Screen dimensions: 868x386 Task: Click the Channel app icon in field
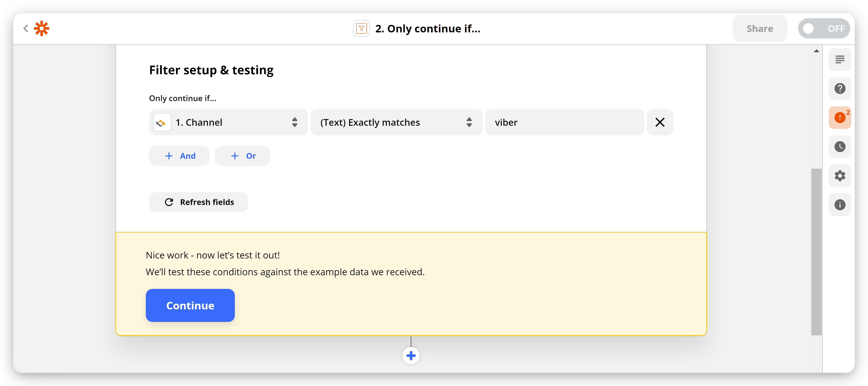[162, 122]
